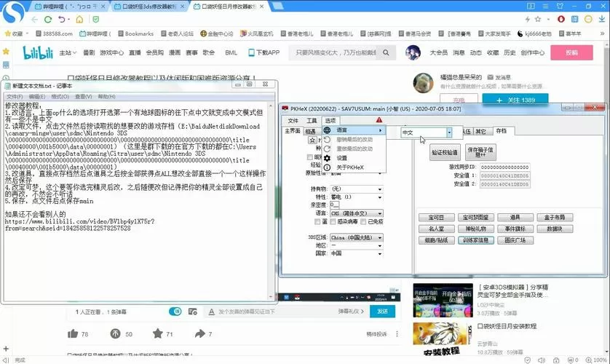Click the info icon for 关于PKHeX
This screenshot has width=610, height=364.
pos(327,167)
